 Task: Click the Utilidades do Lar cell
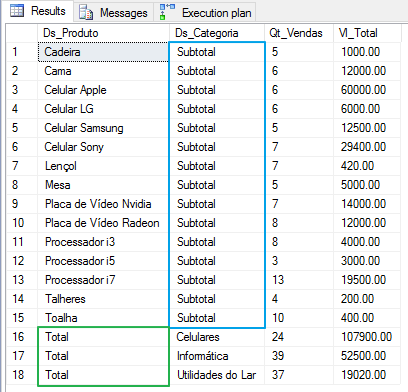pyautogui.click(x=217, y=375)
